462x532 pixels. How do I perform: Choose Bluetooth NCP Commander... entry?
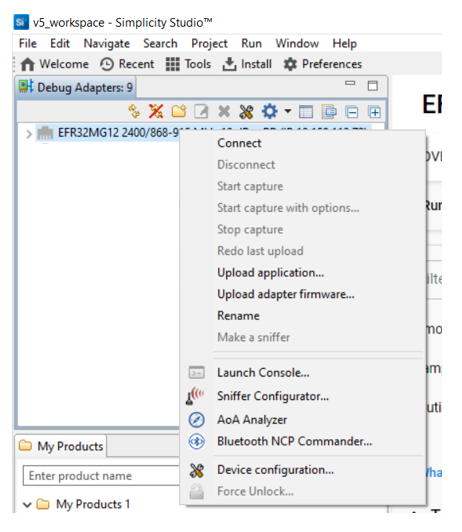pyautogui.click(x=295, y=441)
